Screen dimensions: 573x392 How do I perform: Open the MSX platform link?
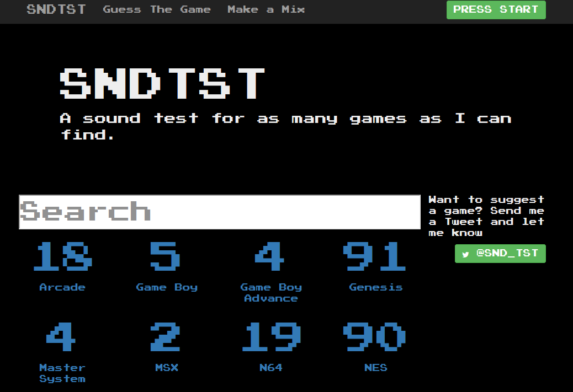pyautogui.click(x=167, y=347)
